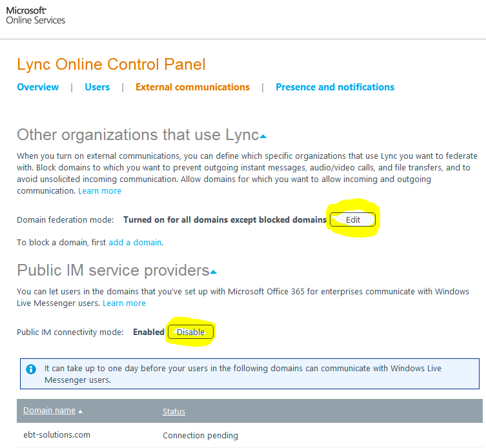Select the ebt-solutions.com domain row
Screen dimensions: 486x448
coord(250,435)
